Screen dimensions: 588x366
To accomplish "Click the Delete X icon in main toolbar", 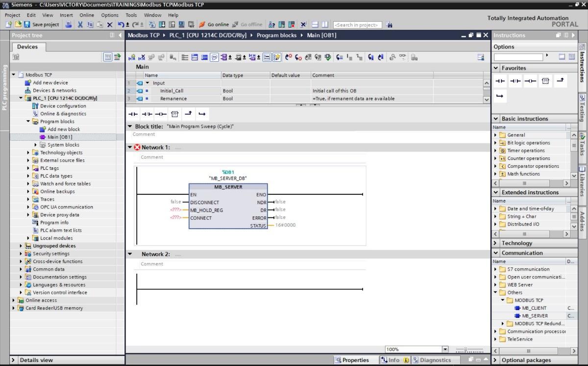I will coord(110,25).
